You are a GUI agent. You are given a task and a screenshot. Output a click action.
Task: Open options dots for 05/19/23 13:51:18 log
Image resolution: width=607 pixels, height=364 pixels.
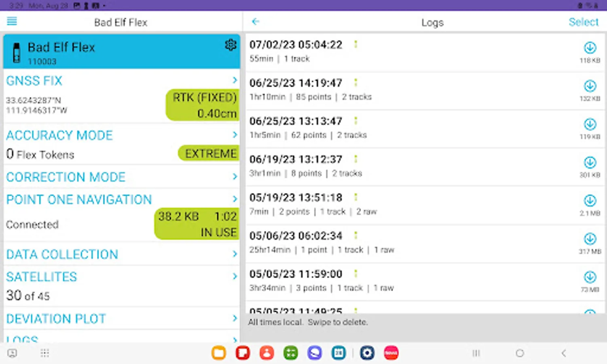pyautogui.click(x=356, y=197)
